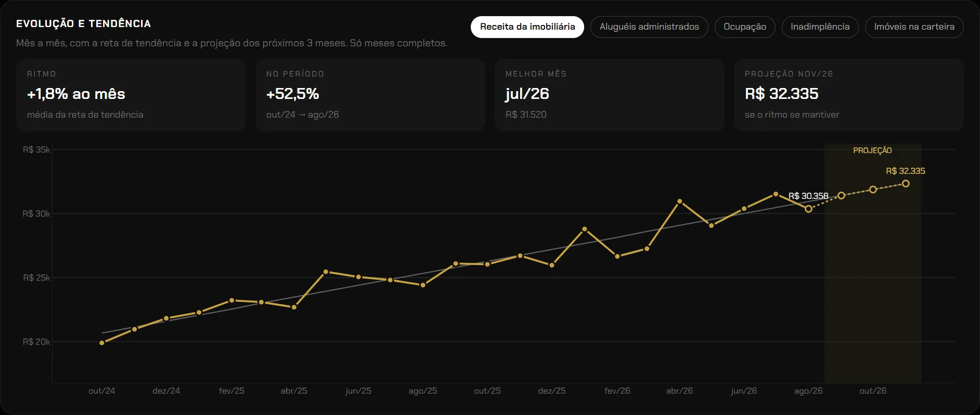Click the NO PERÍODO card label
Image resolution: width=980 pixels, height=415 pixels.
click(x=295, y=74)
